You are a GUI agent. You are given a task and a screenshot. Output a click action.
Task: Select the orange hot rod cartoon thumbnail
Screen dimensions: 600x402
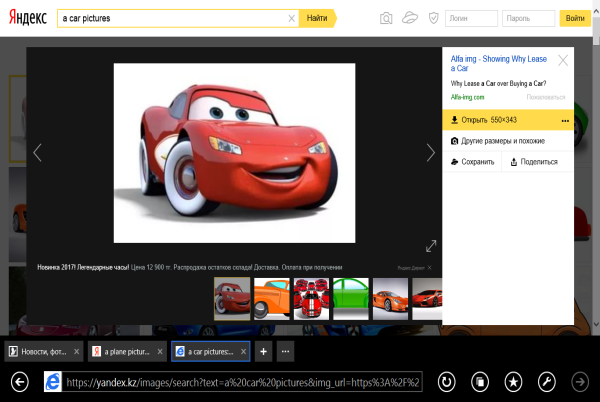(x=272, y=299)
